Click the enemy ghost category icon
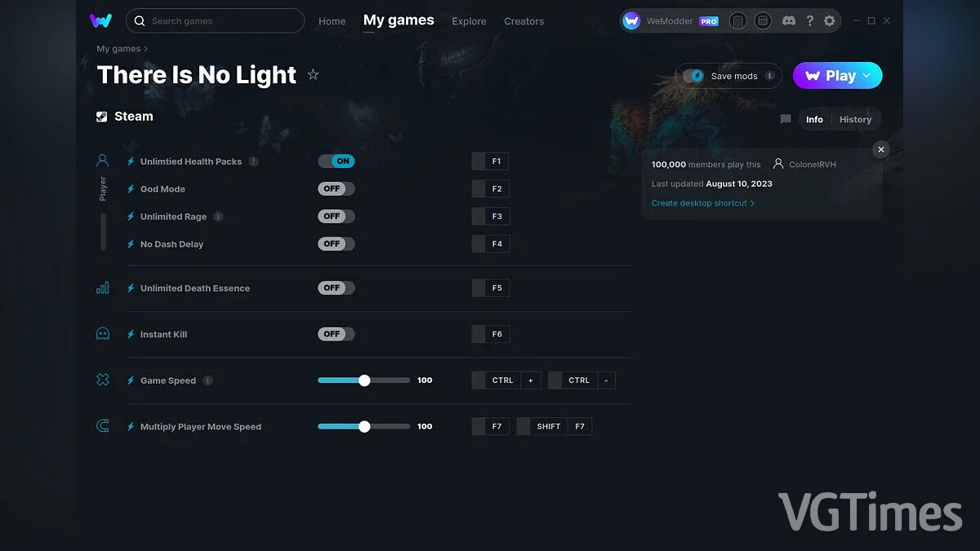The width and height of the screenshot is (980, 551). pyautogui.click(x=102, y=334)
